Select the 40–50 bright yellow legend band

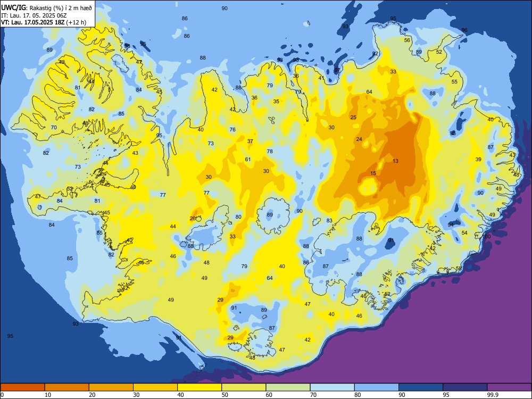point(199,387)
